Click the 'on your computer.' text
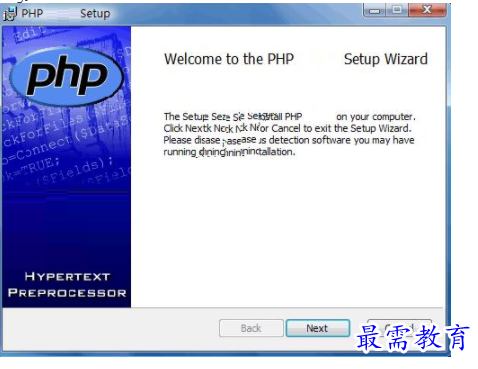 [x=376, y=117]
